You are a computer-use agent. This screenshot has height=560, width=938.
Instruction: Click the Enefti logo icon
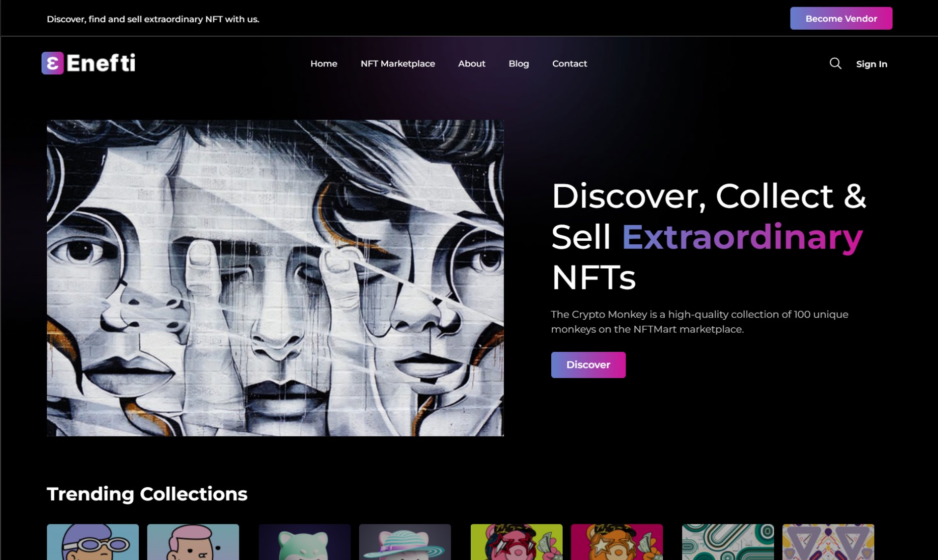pos(52,63)
